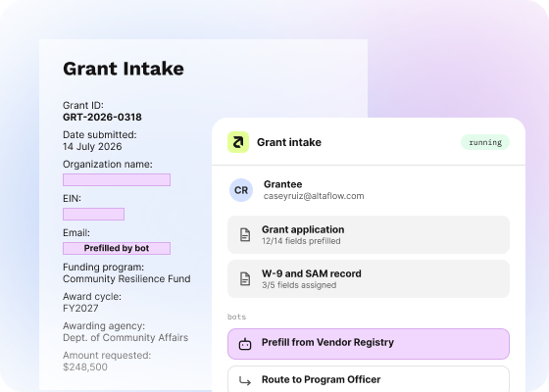The image size is (549, 392).
Task: Click the Funding program: label
Action: click(103, 267)
